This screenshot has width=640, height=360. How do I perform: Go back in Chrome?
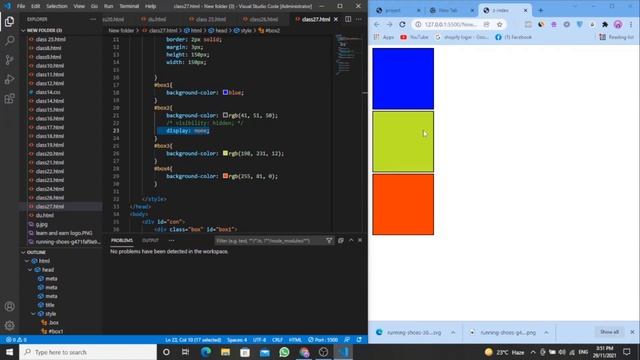click(377, 24)
